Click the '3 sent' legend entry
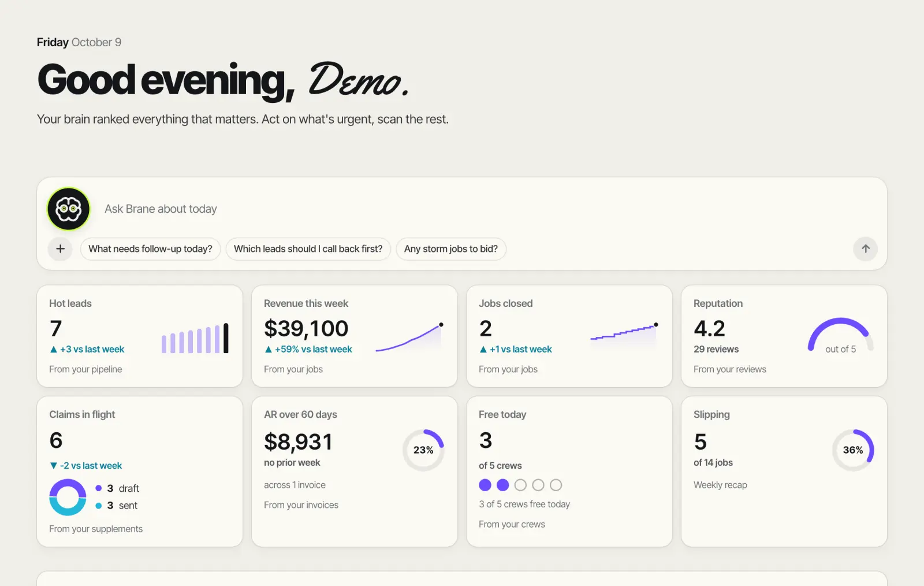924x586 pixels. click(x=116, y=506)
